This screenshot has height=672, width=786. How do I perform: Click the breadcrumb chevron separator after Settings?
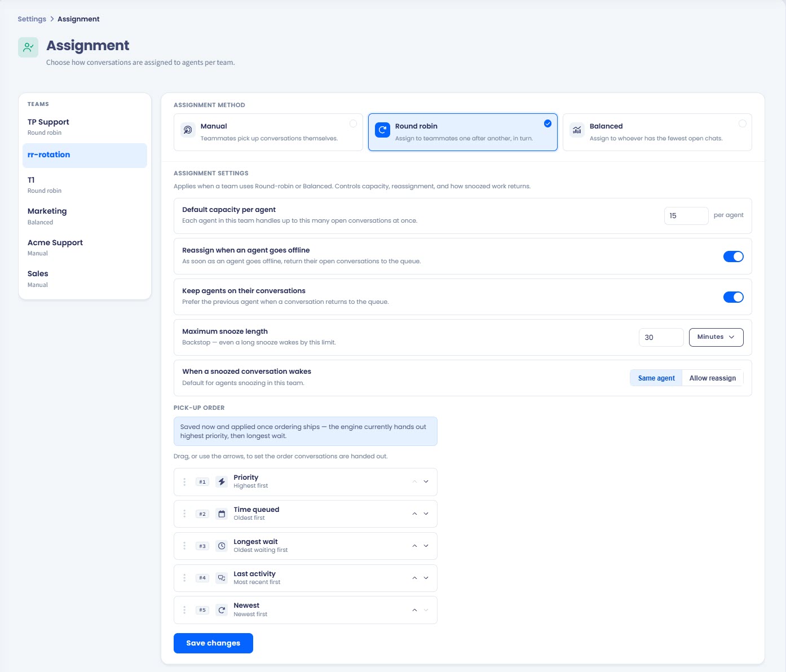(x=52, y=19)
